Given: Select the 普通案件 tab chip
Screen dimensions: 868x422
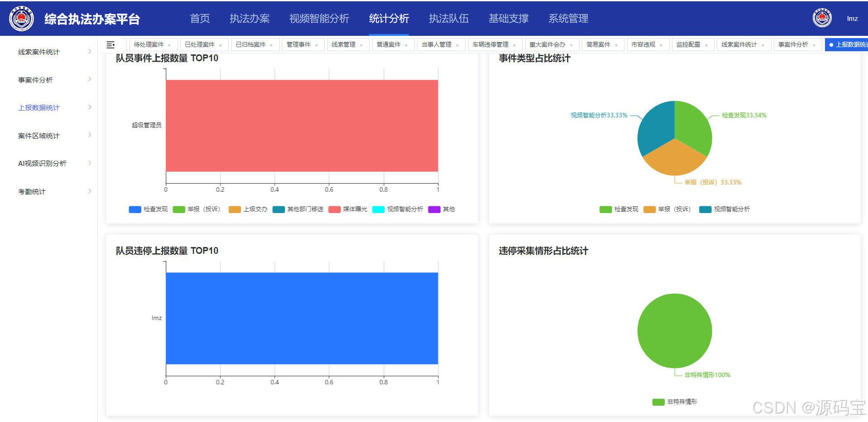Looking at the screenshot, I should 388,44.
